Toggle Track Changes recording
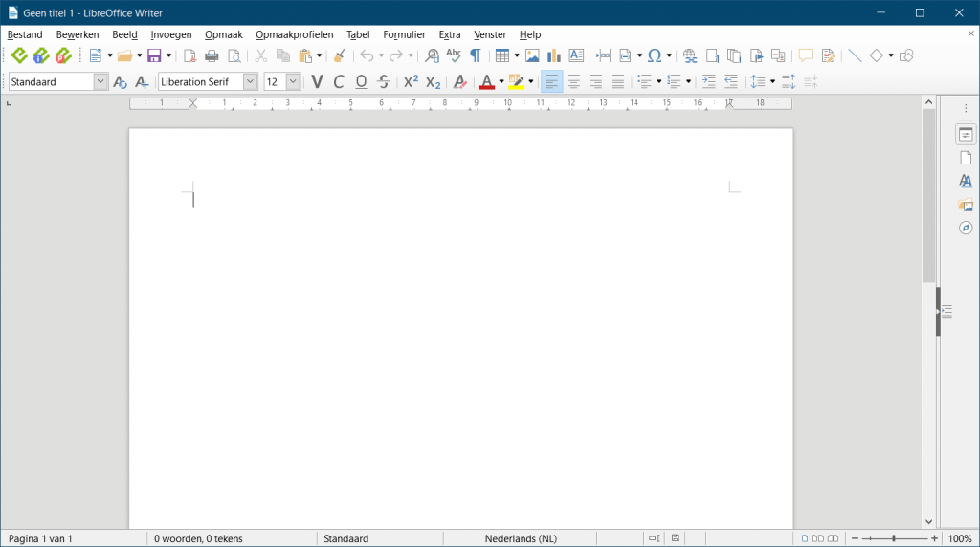The image size is (980, 547). point(828,56)
